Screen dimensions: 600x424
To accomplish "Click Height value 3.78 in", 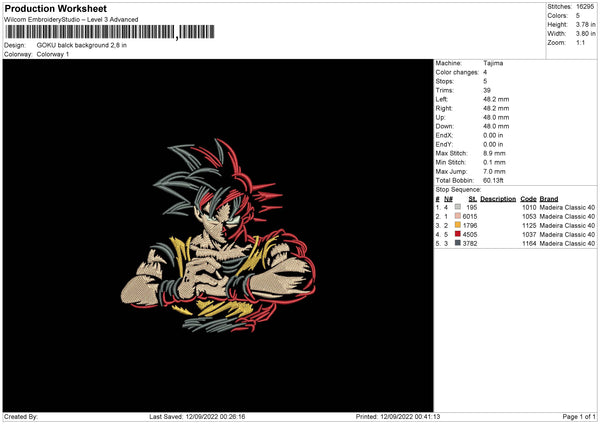I will [585, 24].
